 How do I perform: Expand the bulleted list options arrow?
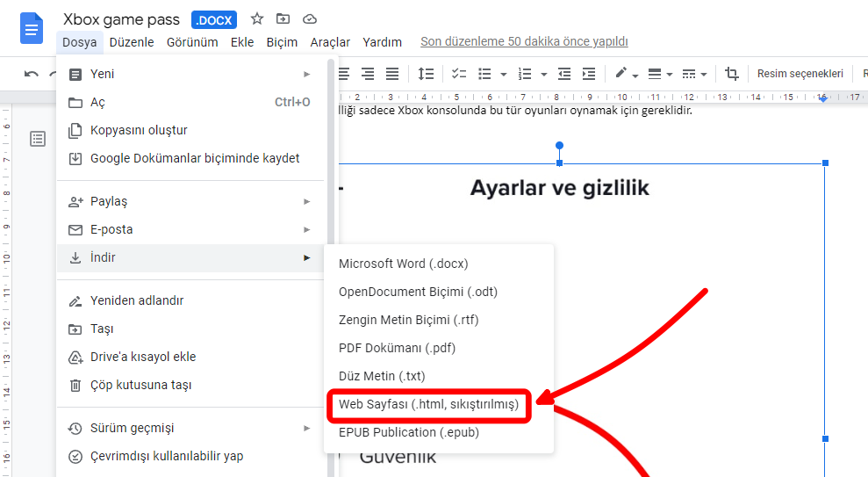coord(503,74)
